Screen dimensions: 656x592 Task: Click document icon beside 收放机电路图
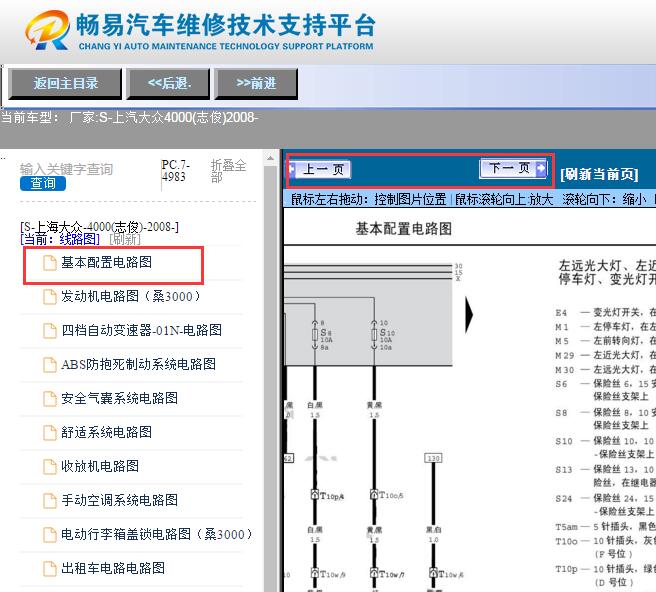[50, 466]
